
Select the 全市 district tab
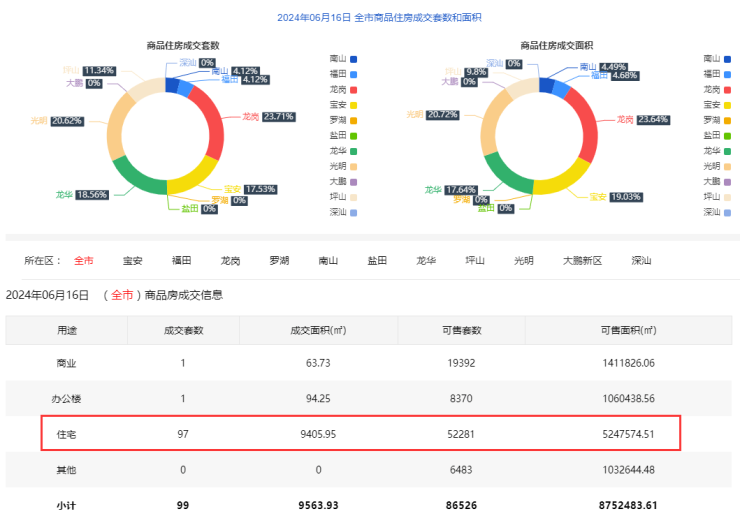click(84, 261)
